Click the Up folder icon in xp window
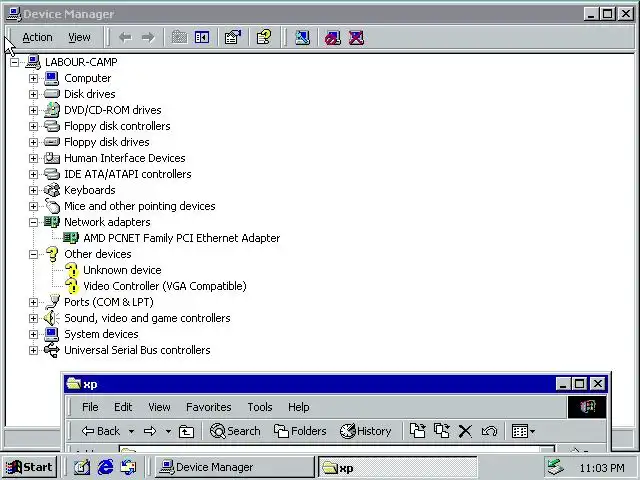 tap(187, 431)
